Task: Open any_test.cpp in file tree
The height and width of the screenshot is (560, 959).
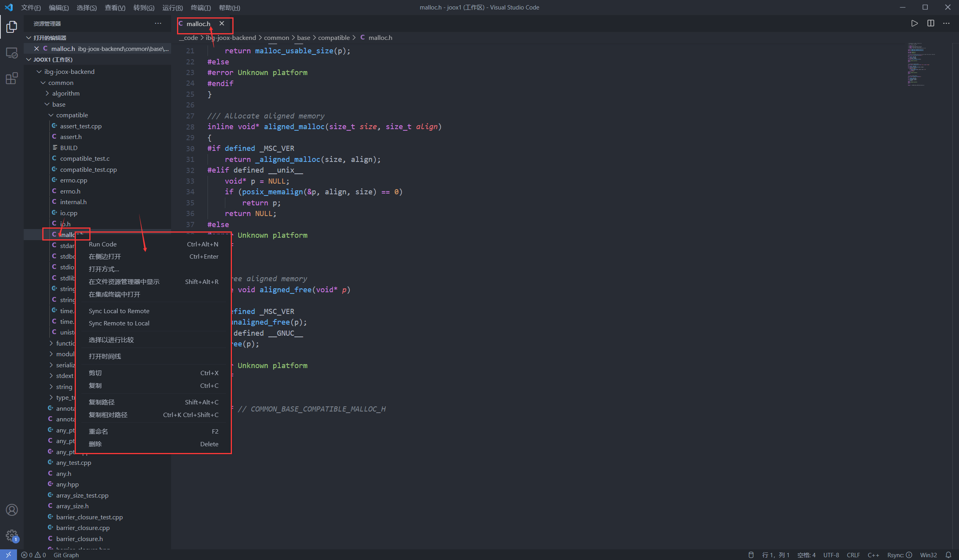Action: click(x=73, y=462)
